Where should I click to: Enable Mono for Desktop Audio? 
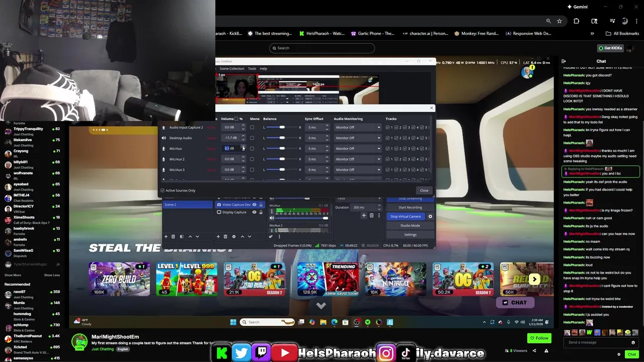coord(252,138)
